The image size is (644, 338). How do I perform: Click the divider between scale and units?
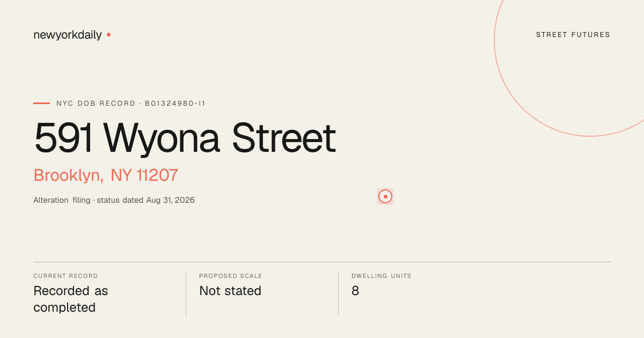point(338,293)
